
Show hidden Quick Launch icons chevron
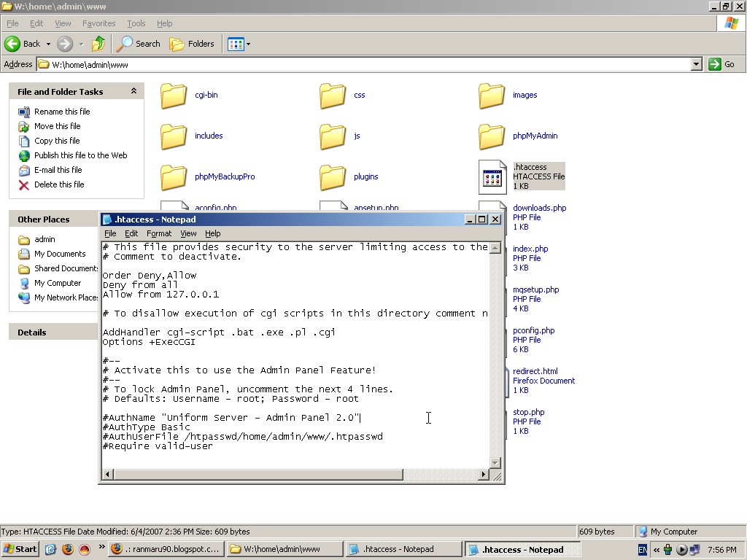pyautogui.click(x=101, y=547)
